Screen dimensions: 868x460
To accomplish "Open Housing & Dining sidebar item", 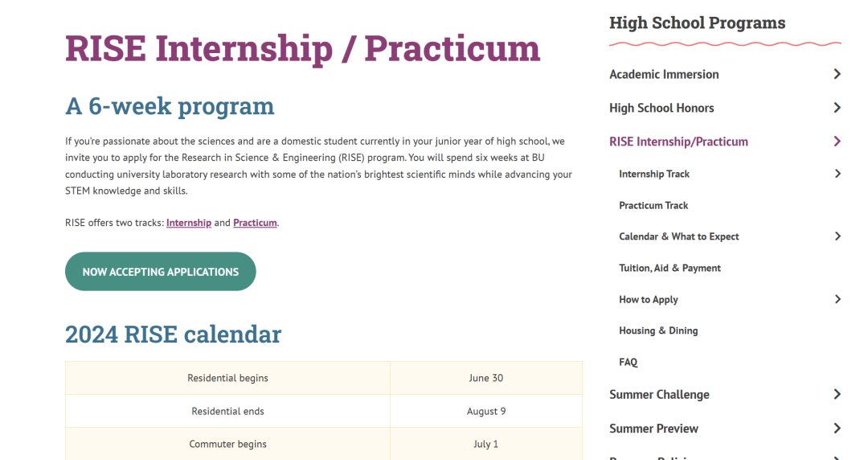I will click(x=658, y=331).
